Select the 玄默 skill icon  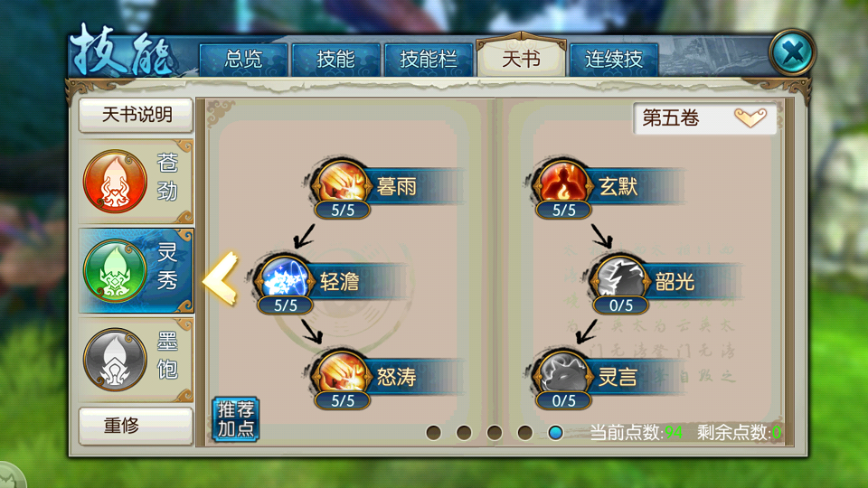coord(563,183)
